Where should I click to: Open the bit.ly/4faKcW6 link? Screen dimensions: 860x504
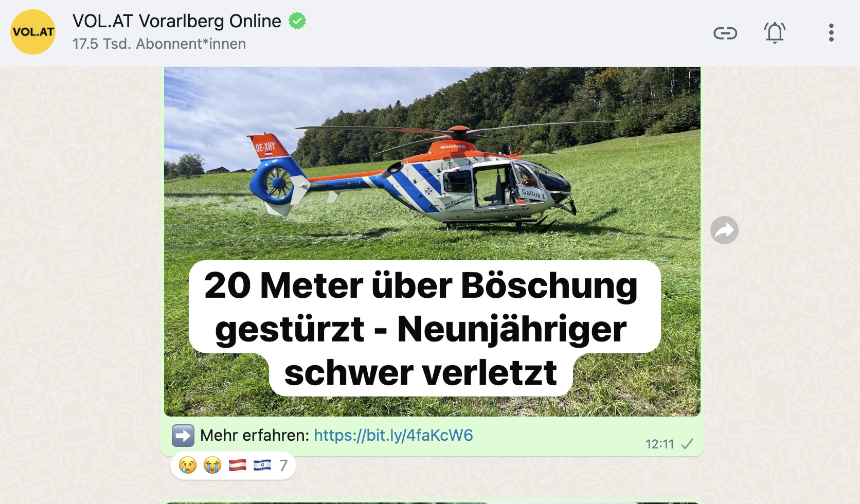coord(393,435)
